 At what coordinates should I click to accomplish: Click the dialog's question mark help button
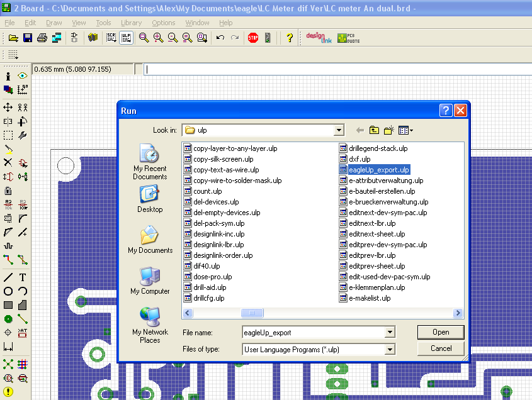coord(446,110)
